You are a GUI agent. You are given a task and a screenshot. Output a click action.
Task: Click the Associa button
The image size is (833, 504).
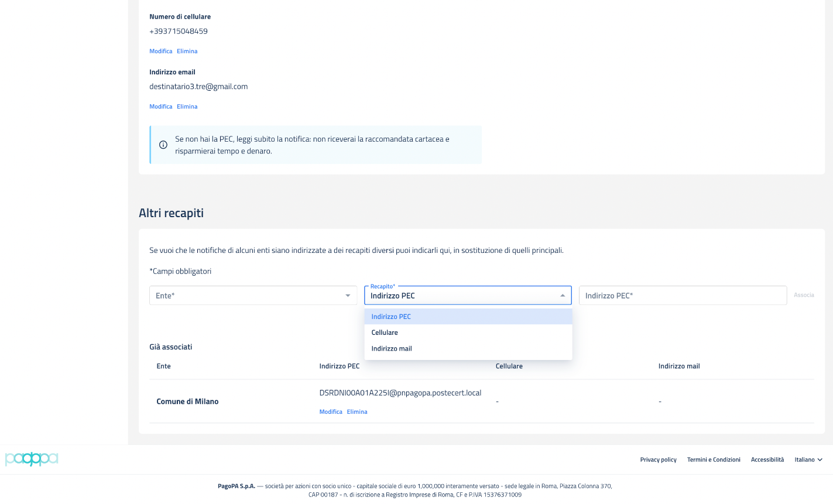coord(804,295)
